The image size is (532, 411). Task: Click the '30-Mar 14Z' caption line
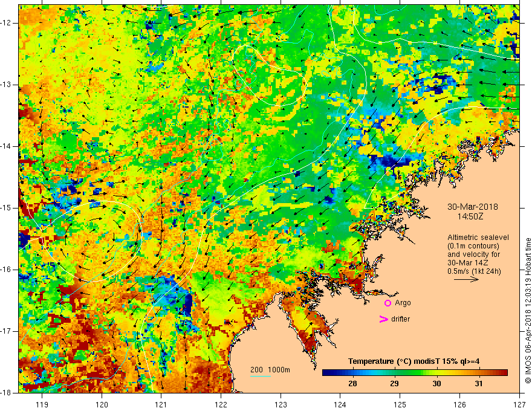(469, 263)
